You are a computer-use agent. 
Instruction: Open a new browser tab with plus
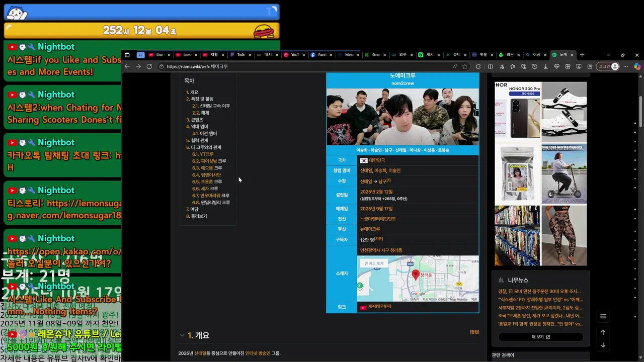click(x=582, y=55)
